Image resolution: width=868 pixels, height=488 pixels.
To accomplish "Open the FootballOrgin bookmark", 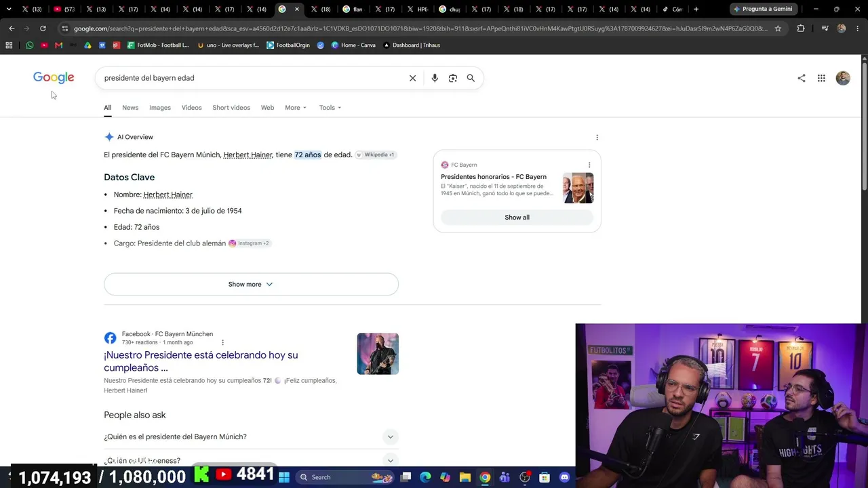I will (x=288, y=45).
